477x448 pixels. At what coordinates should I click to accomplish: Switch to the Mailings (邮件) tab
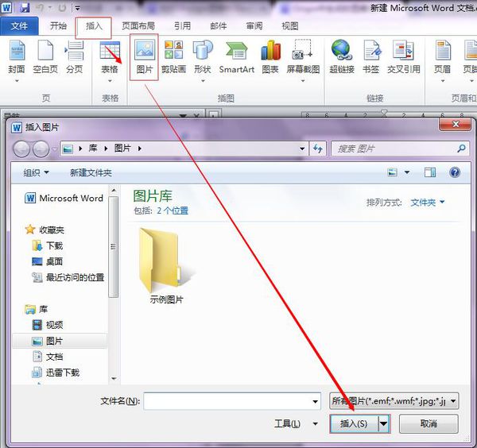click(219, 26)
